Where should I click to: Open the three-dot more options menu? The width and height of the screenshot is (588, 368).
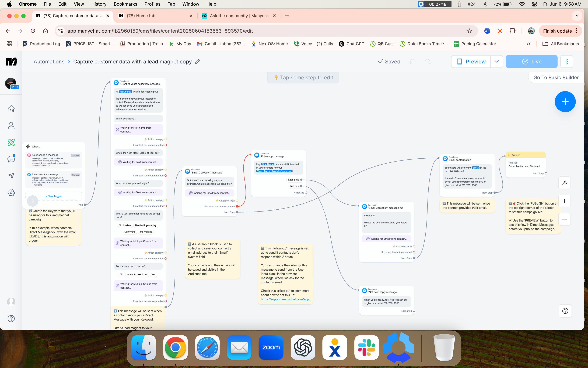[x=567, y=62]
